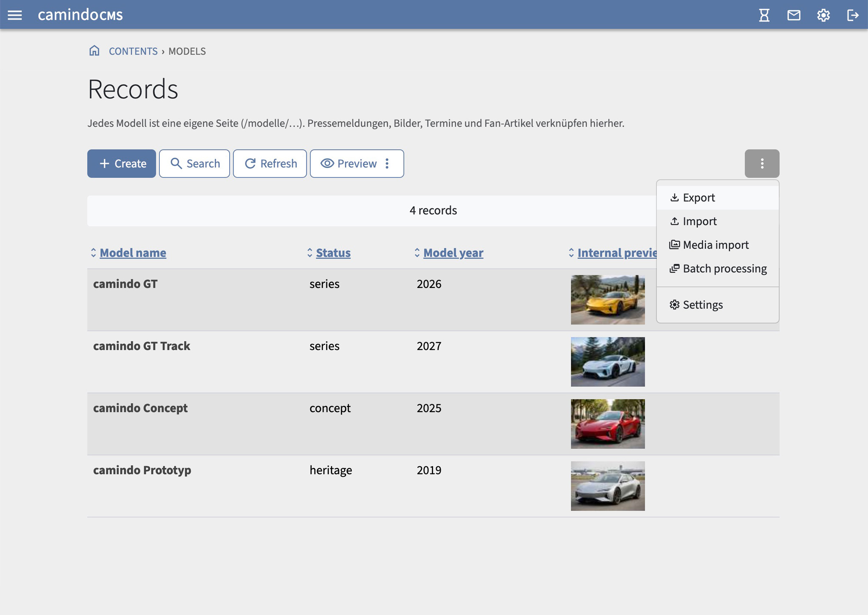Open the camindo Concept record
This screenshot has width=868, height=615.
pos(140,408)
